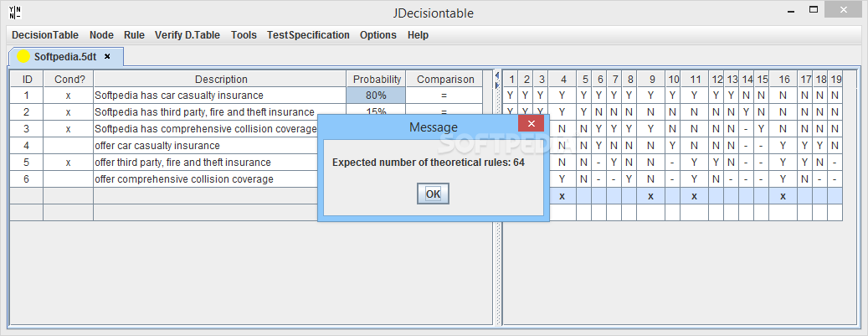Close the Softpedia.5dt tab with its x

107,56
